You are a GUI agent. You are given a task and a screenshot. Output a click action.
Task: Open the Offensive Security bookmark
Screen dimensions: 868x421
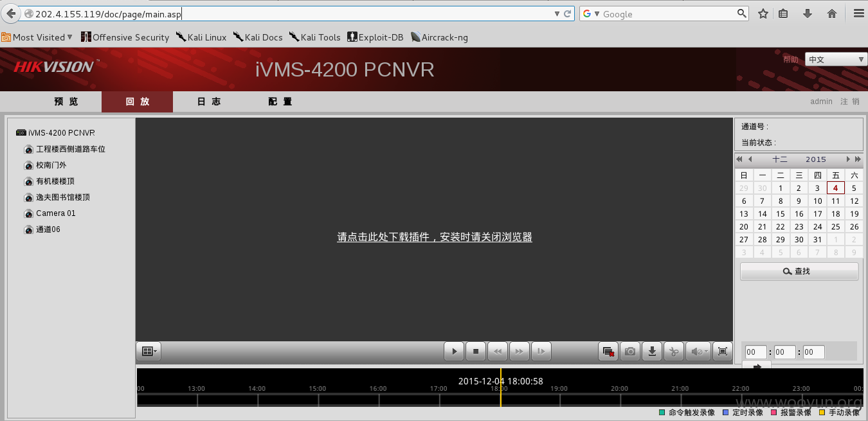[x=125, y=37]
